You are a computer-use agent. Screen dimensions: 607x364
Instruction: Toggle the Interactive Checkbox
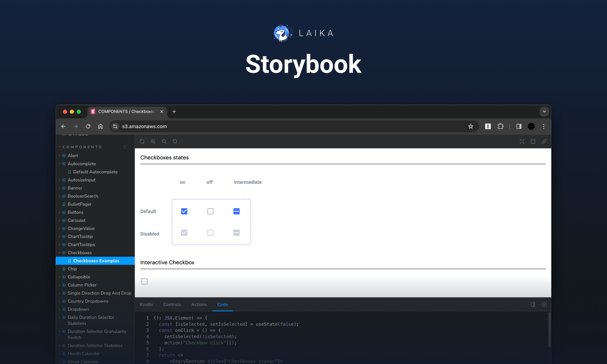click(144, 281)
